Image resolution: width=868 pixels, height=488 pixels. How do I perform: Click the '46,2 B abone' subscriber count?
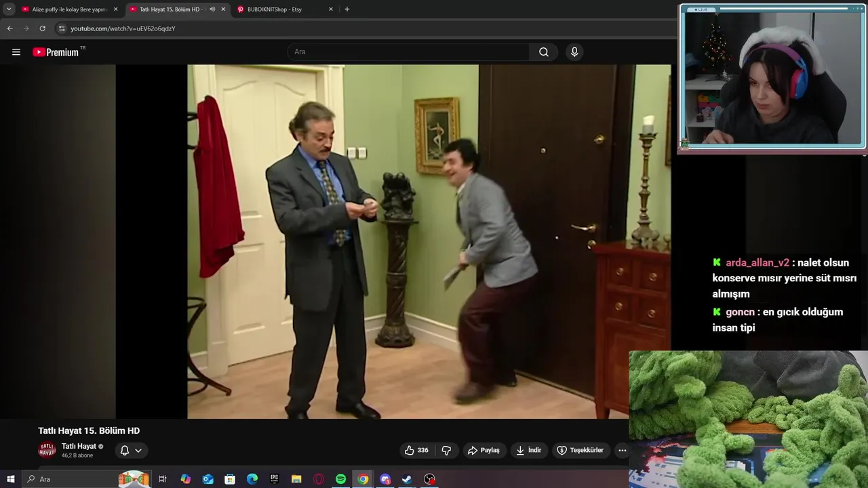click(x=77, y=455)
